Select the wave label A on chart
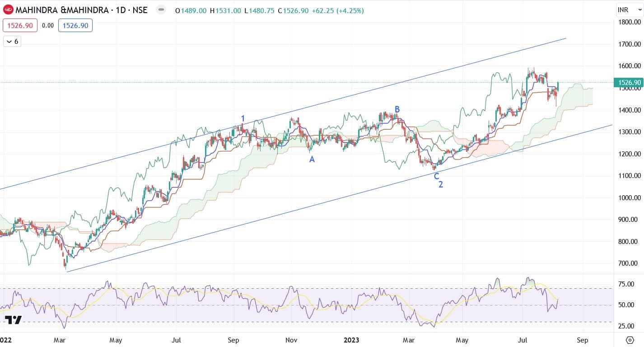 (x=312, y=159)
